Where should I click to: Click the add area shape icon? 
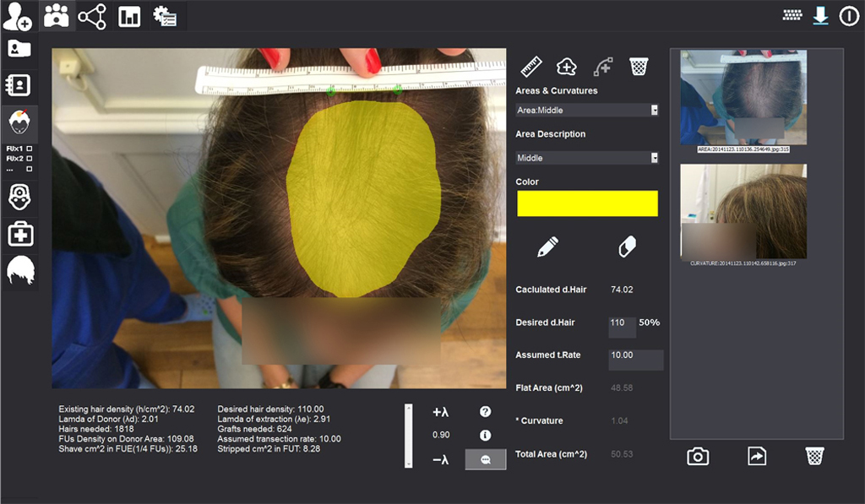[x=566, y=66]
